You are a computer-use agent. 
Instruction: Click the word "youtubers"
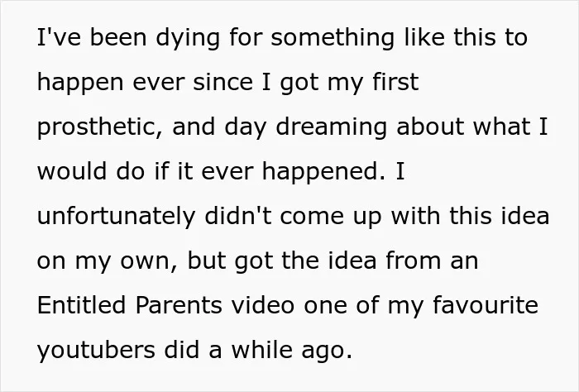96,350
